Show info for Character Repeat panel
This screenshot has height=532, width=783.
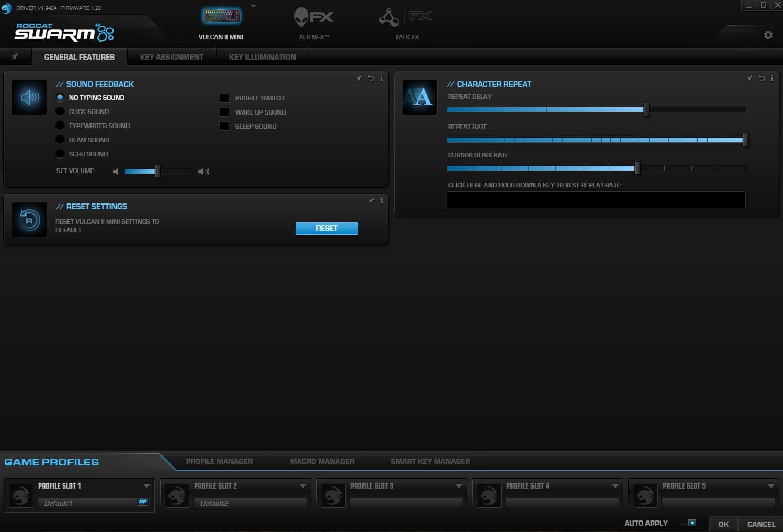[772, 78]
